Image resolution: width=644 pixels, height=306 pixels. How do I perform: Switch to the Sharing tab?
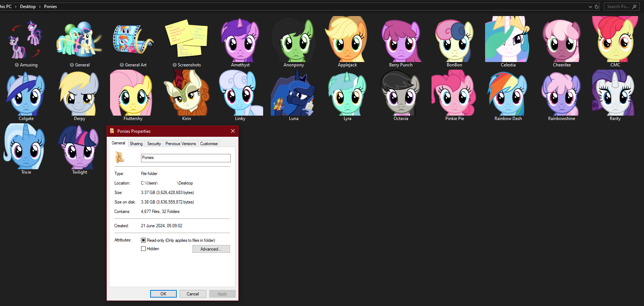coord(136,144)
